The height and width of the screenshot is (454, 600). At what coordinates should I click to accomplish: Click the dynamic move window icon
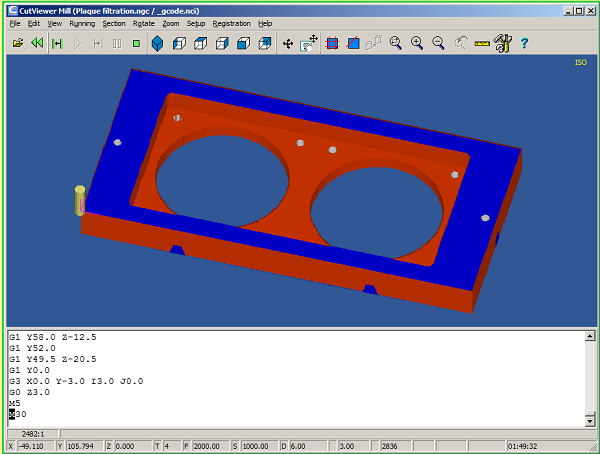pos(308,43)
